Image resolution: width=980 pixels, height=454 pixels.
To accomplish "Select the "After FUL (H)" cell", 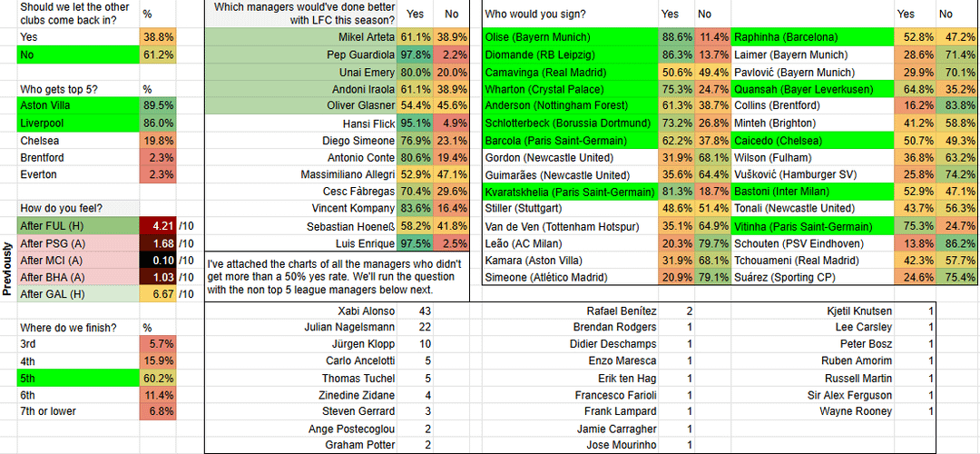I will (x=77, y=226).
